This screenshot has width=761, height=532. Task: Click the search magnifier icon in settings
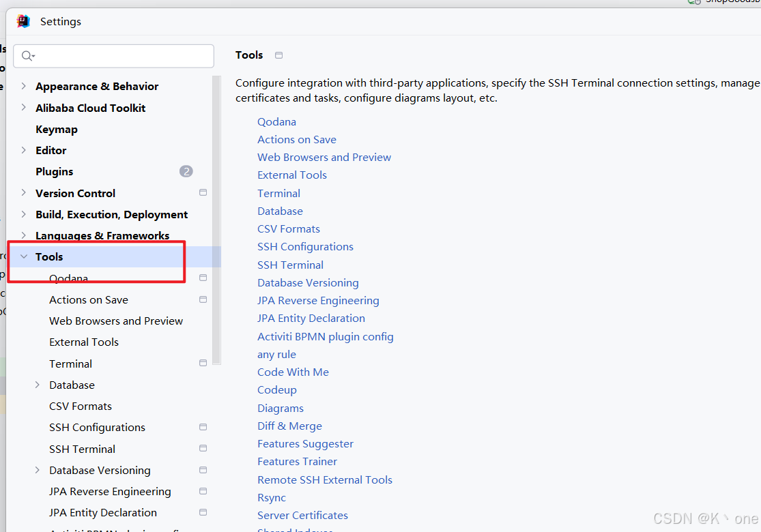pyautogui.click(x=28, y=56)
